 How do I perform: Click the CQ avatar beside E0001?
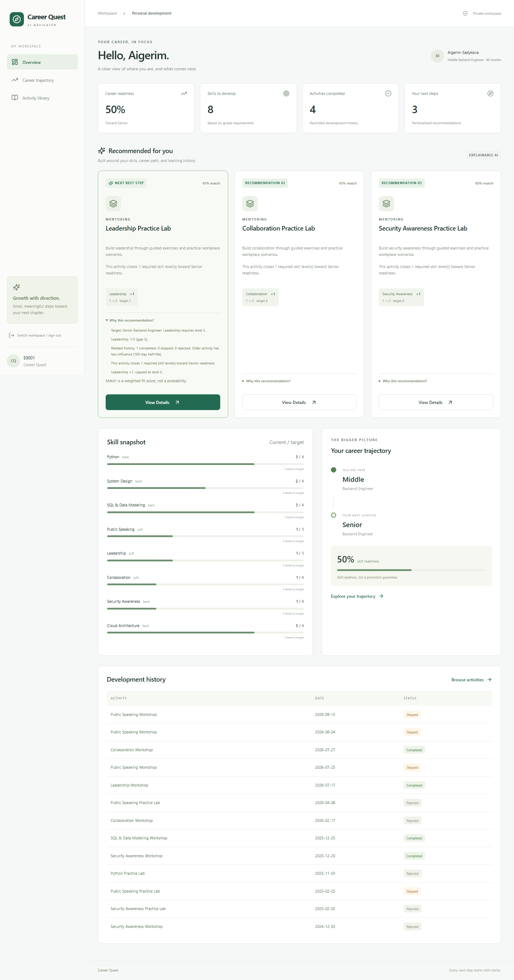[13, 361]
